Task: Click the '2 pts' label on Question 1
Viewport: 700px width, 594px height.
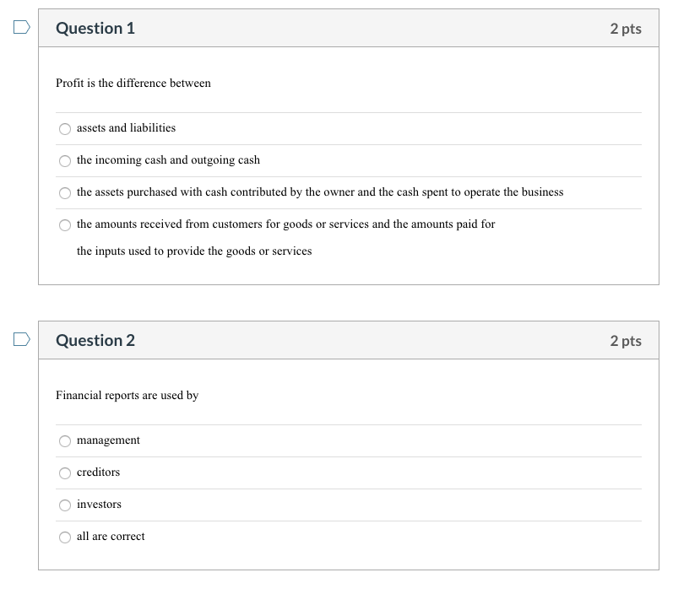Action: coord(627,28)
